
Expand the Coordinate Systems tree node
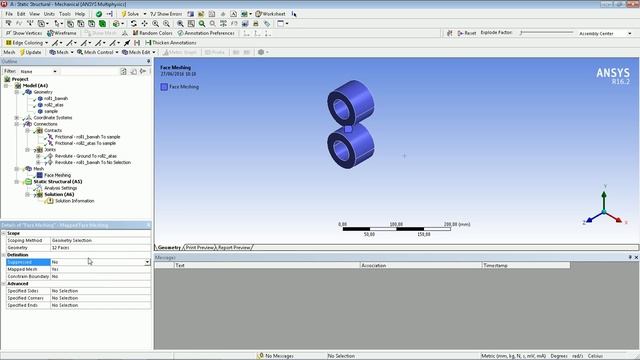pos(17,118)
